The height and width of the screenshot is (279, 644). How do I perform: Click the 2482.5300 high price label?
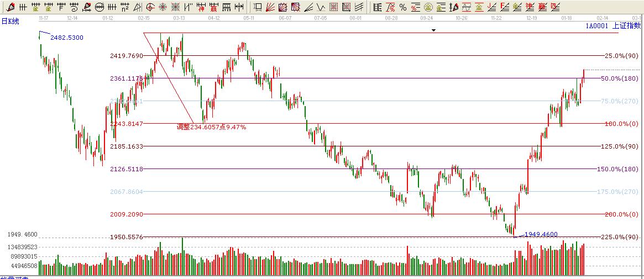[x=66, y=38]
